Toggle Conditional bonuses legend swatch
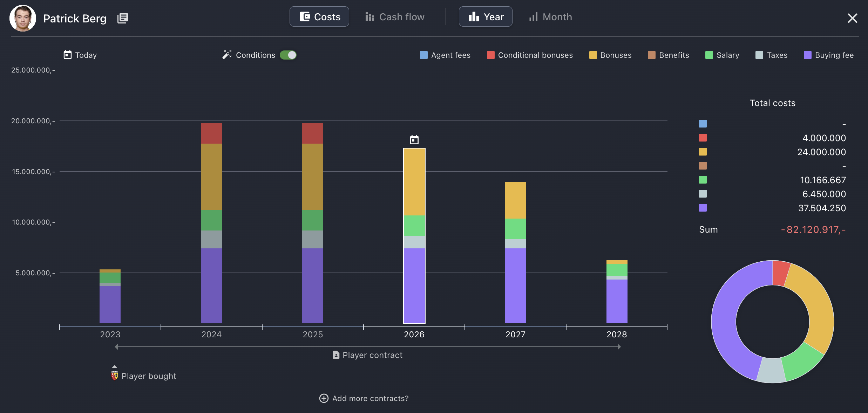 coord(491,55)
